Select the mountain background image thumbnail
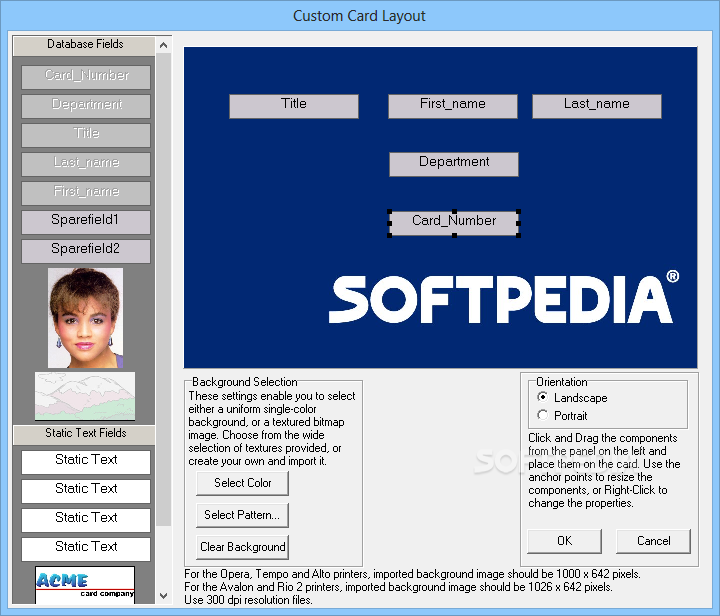Image resolution: width=720 pixels, height=616 pixels. [x=85, y=396]
